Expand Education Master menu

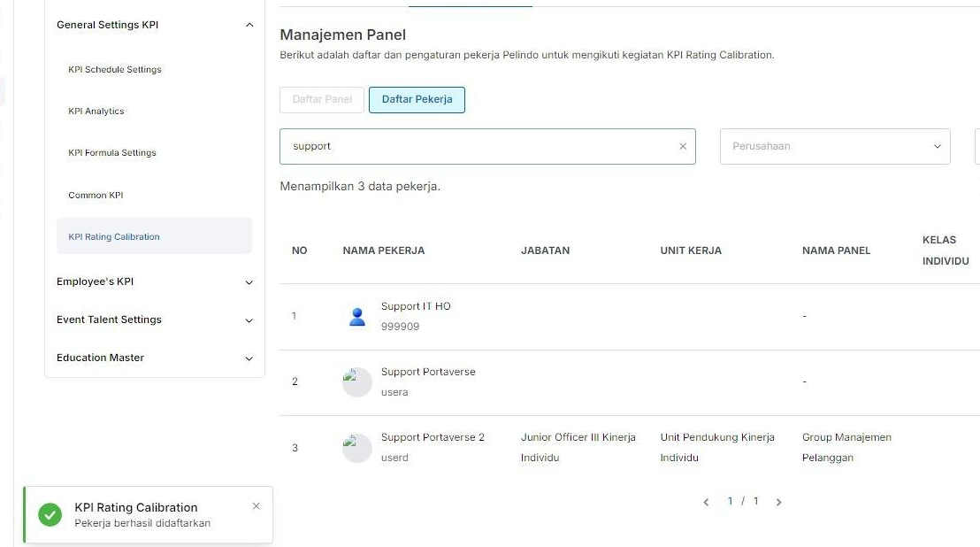(x=249, y=358)
